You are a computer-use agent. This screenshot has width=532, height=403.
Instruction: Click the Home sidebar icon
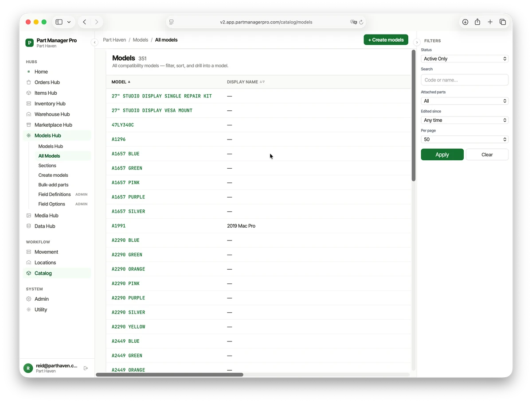click(x=29, y=72)
